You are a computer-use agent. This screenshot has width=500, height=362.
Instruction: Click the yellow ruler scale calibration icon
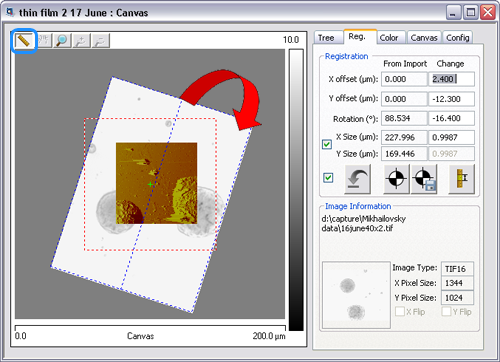pyautogui.click(x=462, y=179)
